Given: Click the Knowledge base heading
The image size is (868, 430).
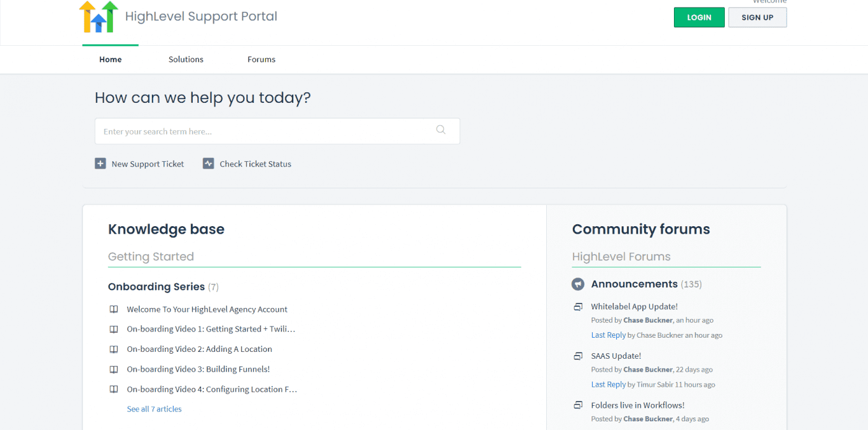Looking at the screenshot, I should click(166, 229).
